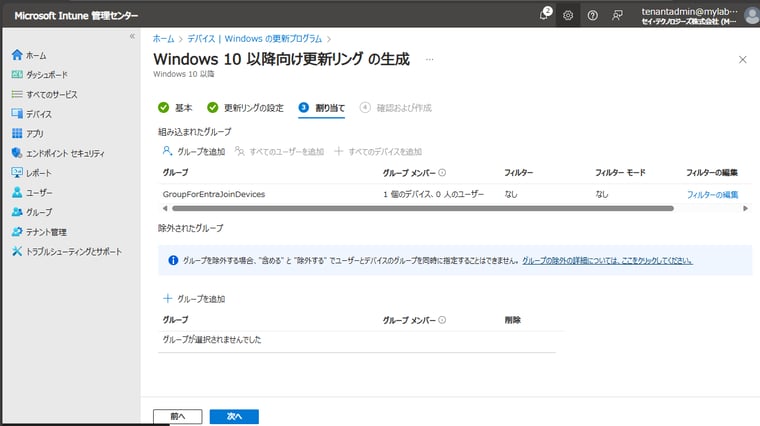Click the left arrow of horizontal scrollbar
The image size is (760, 426).
(165, 208)
